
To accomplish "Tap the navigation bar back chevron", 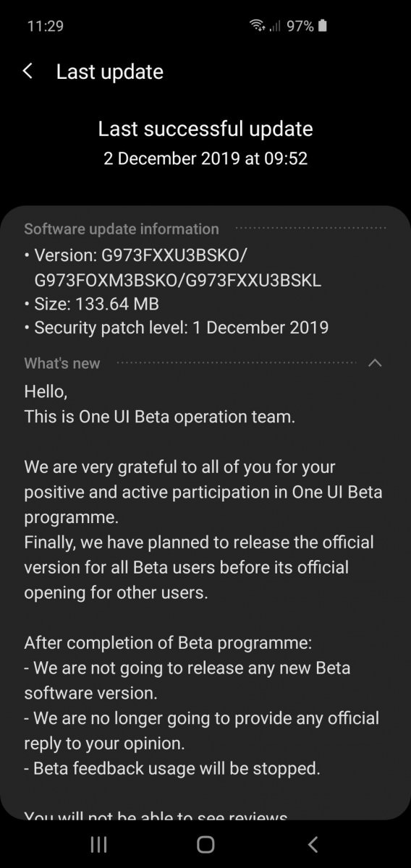I will point(313,843).
